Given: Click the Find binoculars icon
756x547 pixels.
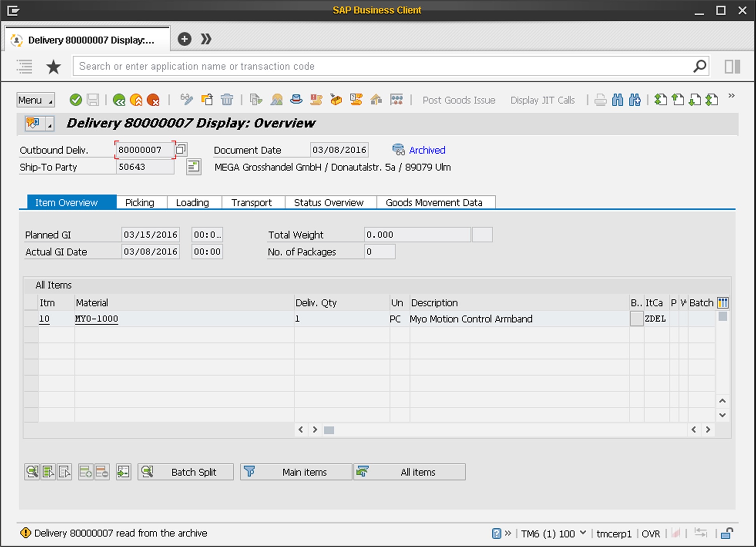Looking at the screenshot, I should coord(617,100).
